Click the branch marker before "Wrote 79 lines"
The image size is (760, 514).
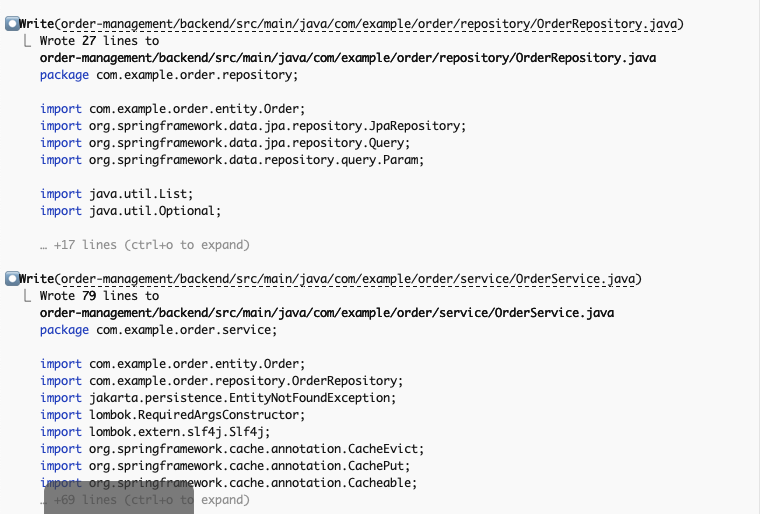tap(28, 296)
